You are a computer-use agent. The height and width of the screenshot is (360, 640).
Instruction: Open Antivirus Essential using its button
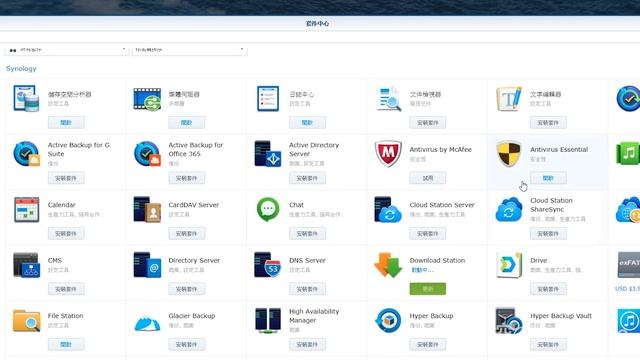[548, 178]
